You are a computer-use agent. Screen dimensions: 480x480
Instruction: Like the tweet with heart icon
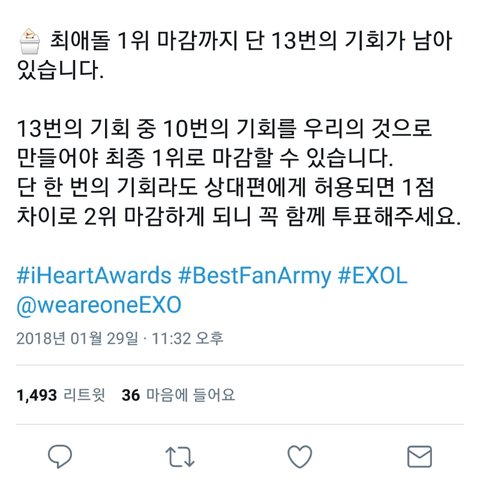click(x=300, y=456)
